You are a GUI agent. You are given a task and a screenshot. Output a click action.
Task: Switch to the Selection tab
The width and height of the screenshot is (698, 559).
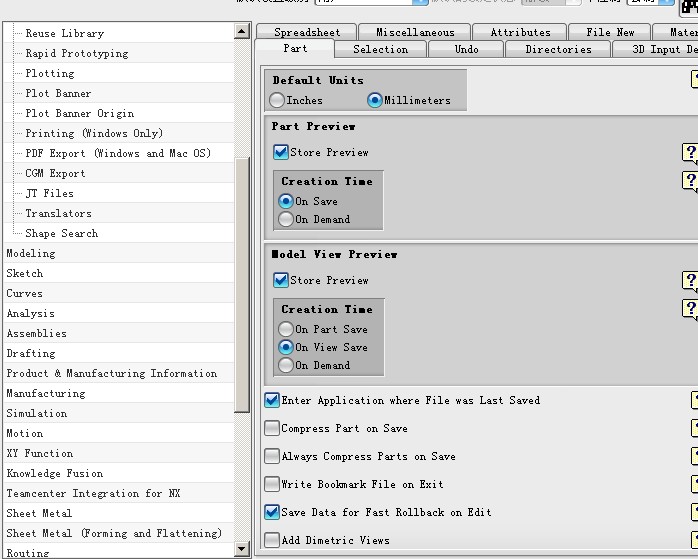(x=380, y=49)
